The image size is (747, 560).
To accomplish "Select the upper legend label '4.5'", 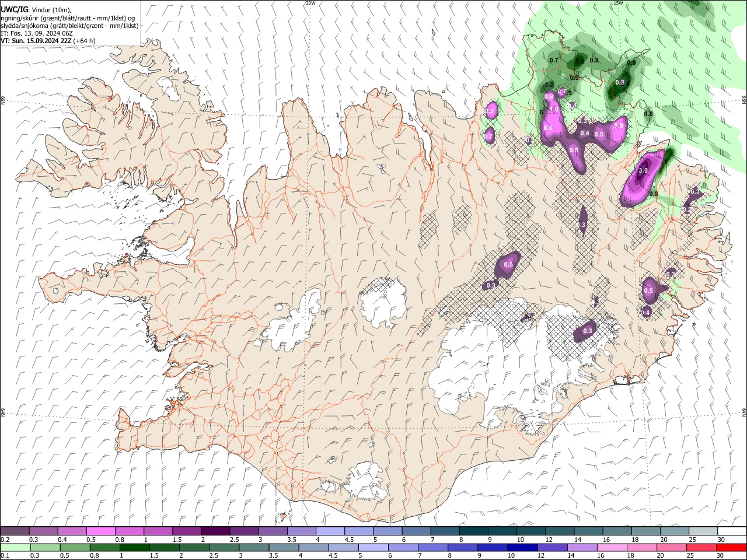I will pos(349,540).
